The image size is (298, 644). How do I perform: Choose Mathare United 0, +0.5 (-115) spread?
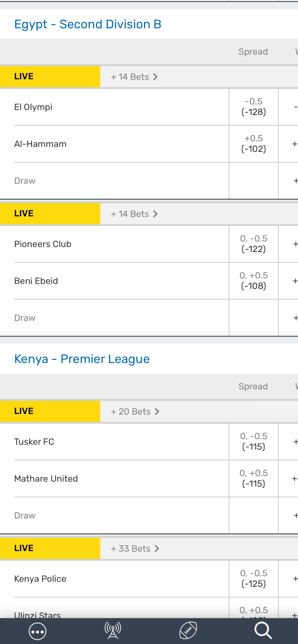point(253,478)
